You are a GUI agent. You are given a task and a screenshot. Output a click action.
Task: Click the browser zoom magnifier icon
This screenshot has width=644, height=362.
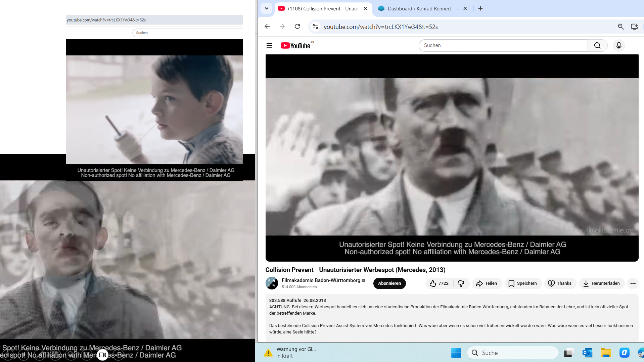pyautogui.click(x=620, y=27)
